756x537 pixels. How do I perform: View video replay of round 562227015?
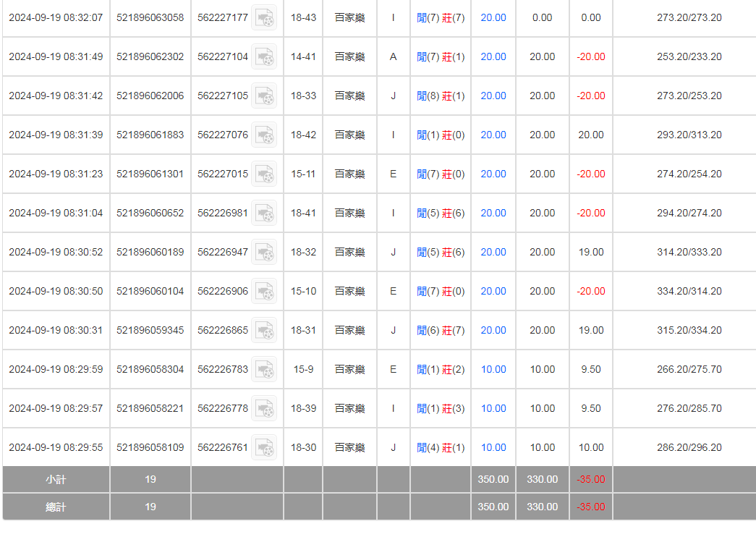pos(264,174)
